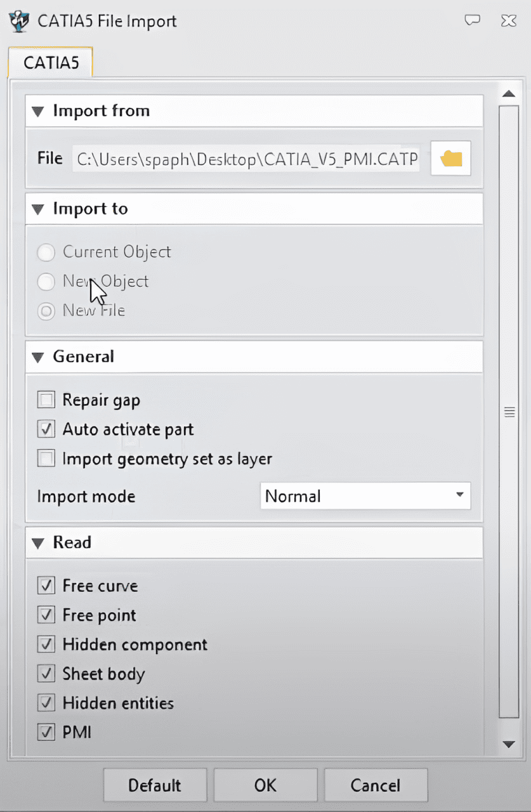The width and height of the screenshot is (531, 812).
Task: Select the CATIA5 tab
Action: 50,63
